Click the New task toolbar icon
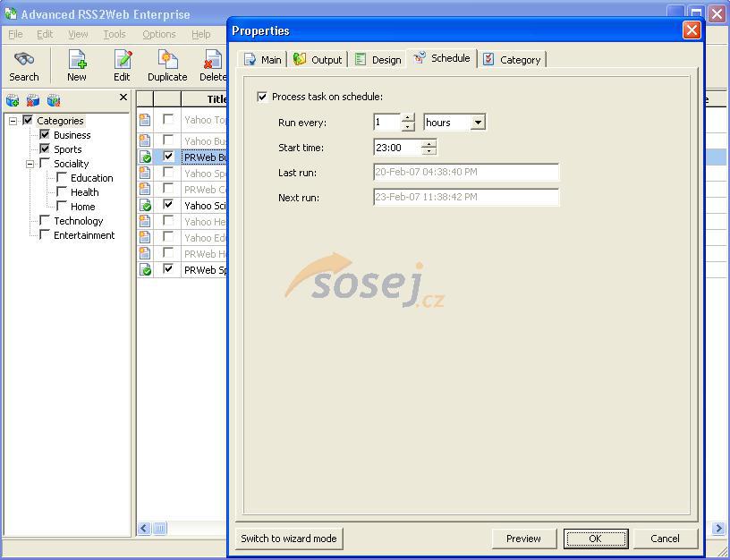 [x=77, y=59]
